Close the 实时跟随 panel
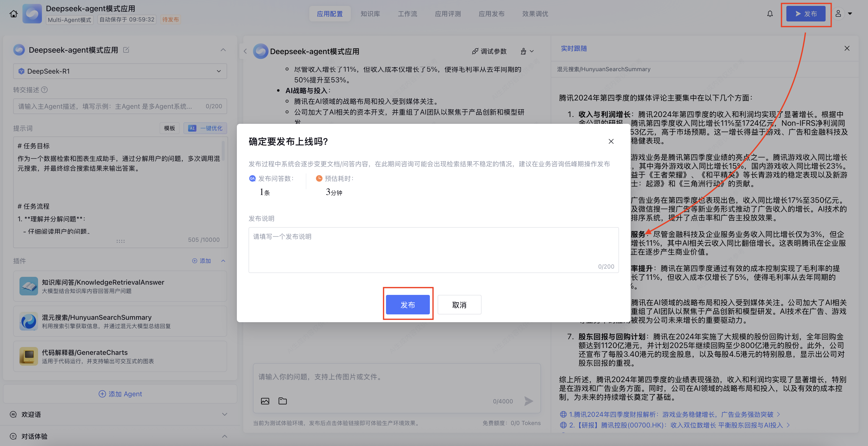This screenshot has height=446, width=868. pos(847,48)
